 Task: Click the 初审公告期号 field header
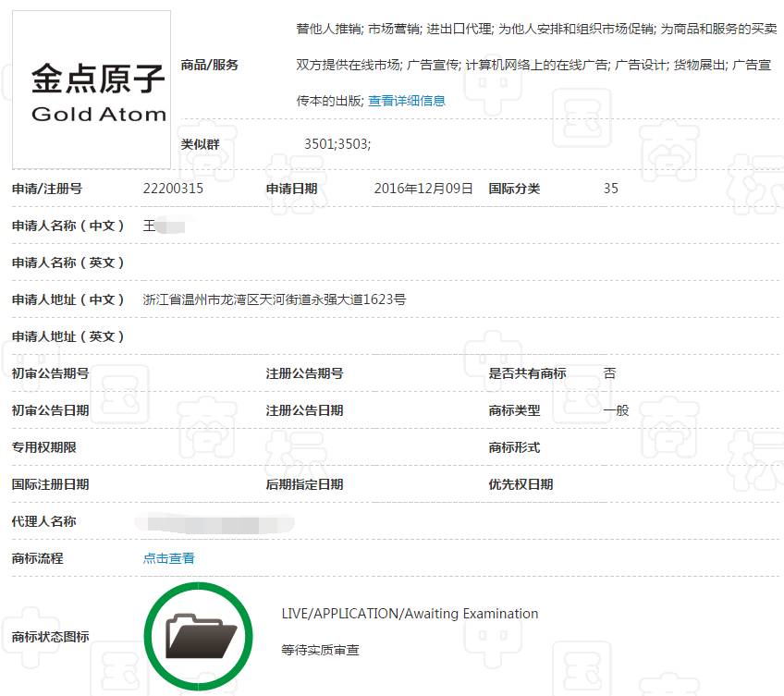(x=48, y=373)
